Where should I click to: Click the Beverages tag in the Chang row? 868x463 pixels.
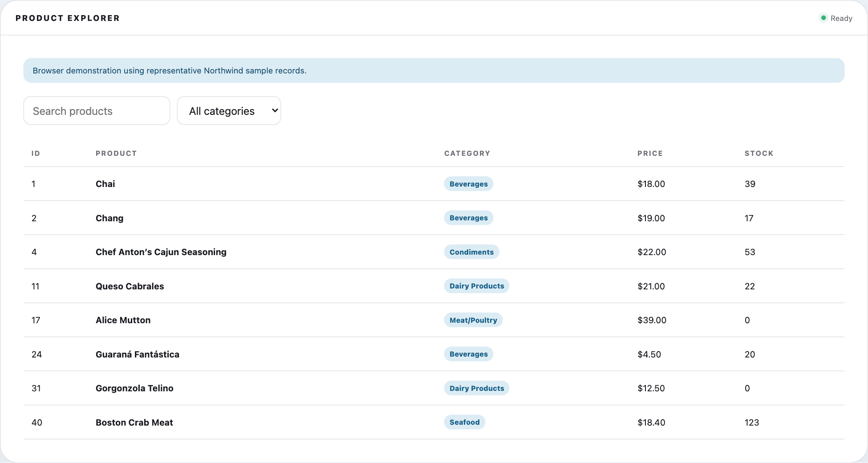click(468, 218)
